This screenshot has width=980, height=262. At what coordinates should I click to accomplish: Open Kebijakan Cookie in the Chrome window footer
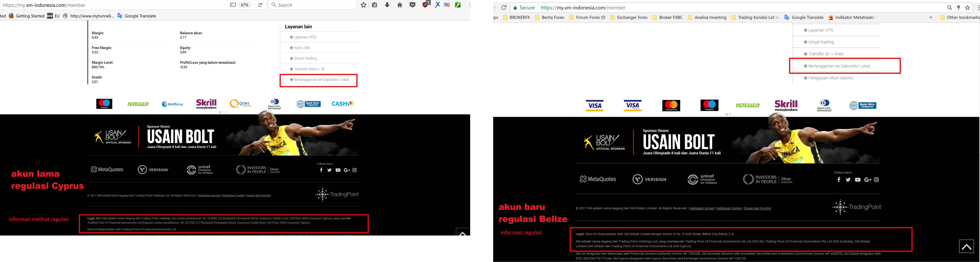click(729, 208)
